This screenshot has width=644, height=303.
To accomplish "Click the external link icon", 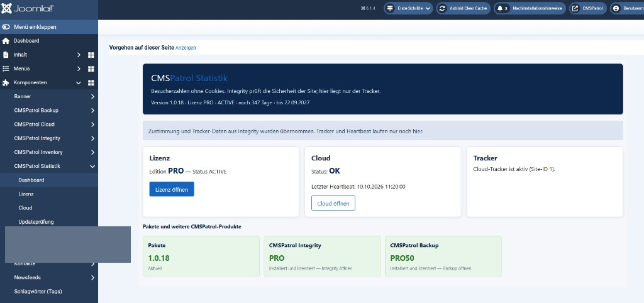I will coord(575,8).
